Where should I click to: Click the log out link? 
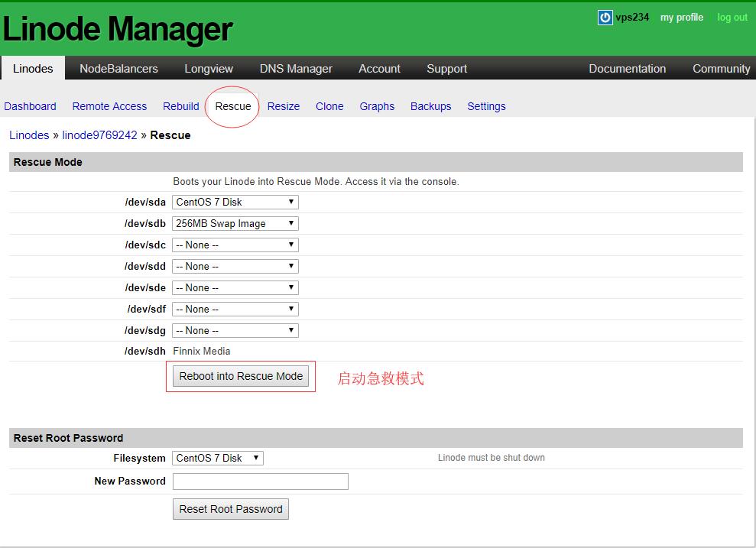pos(732,17)
